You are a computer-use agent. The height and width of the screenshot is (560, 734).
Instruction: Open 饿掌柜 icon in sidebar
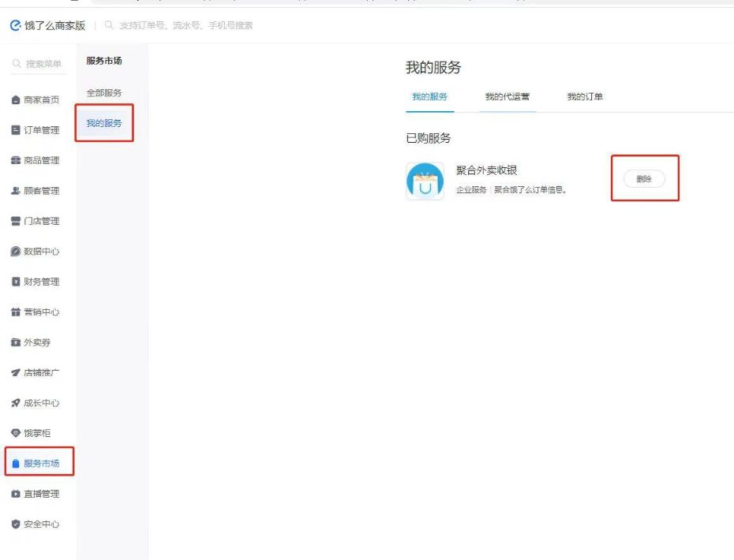click(16, 433)
